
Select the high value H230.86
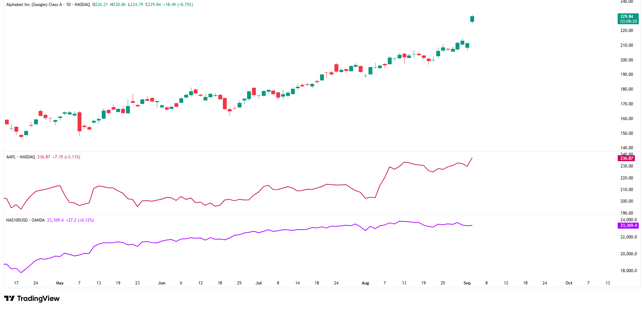(118, 5)
